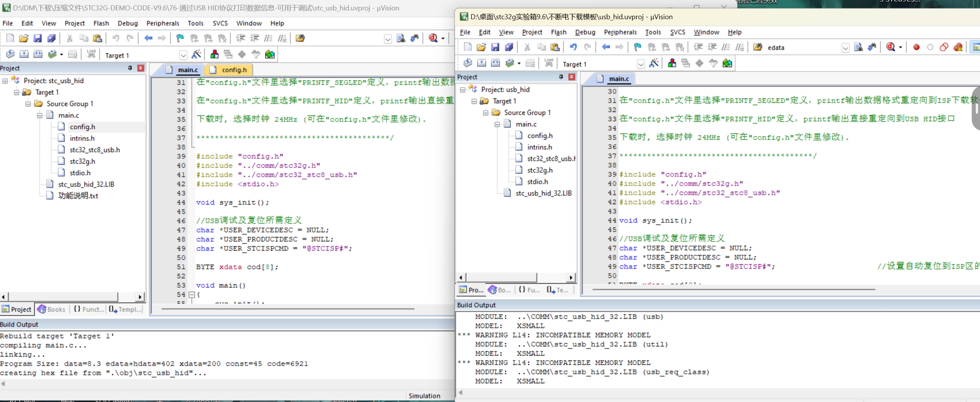
Task: Insert breakpoint red dot icon
Action: pos(916,47)
